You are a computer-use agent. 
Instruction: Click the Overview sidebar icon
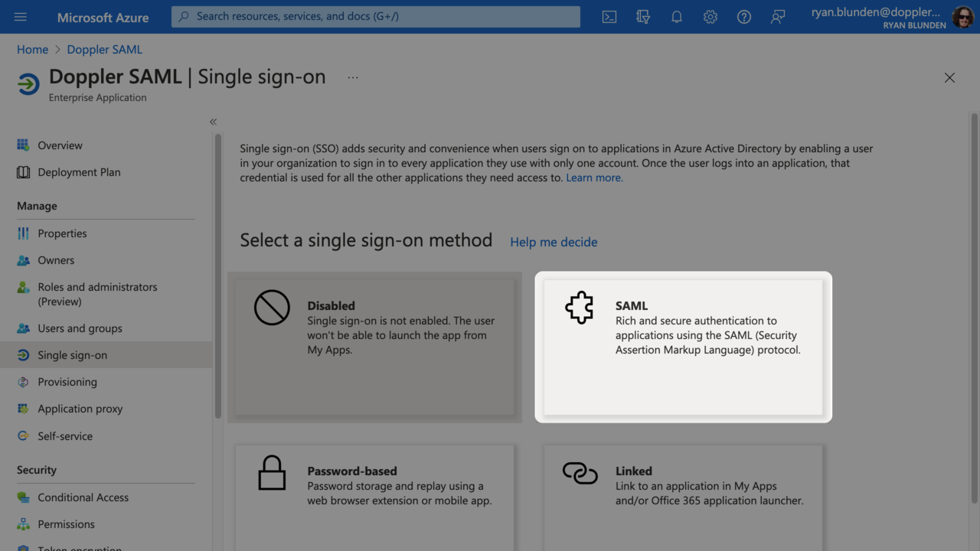(23, 145)
